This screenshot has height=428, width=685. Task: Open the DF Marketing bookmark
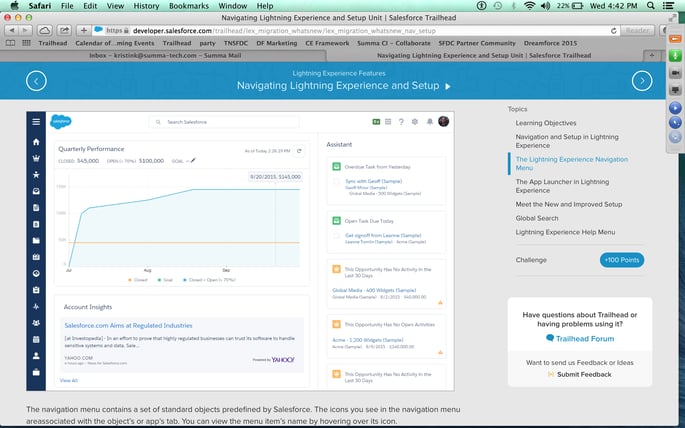(277, 43)
